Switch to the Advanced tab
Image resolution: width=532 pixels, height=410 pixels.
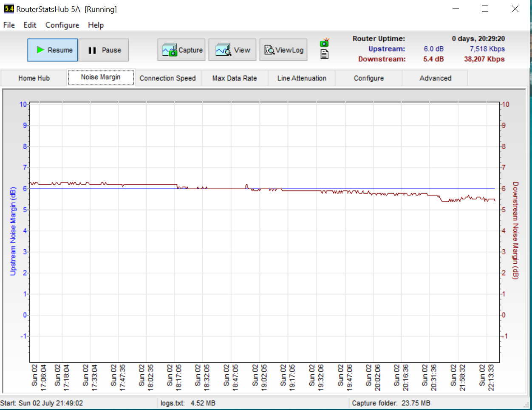click(435, 78)
